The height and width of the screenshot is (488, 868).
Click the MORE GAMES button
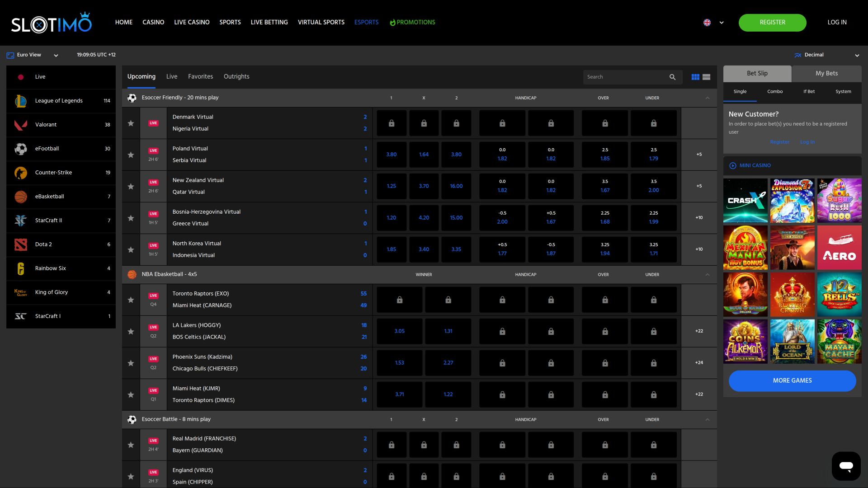(x=792, y=380)
